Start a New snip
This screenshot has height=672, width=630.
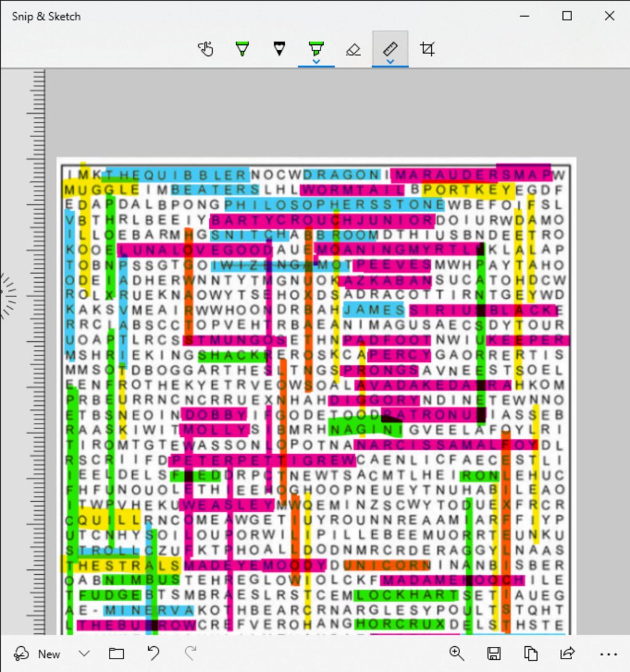tap(36, 654)
